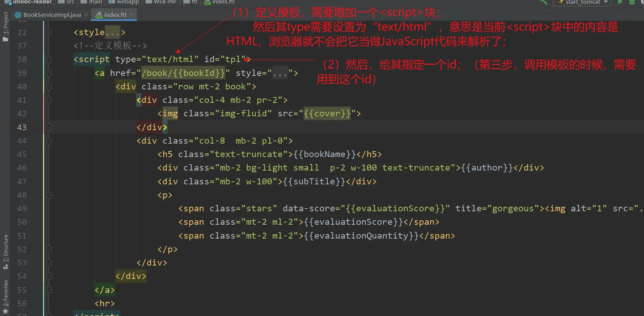Toggle the fold end marker on line 53
This screenshot has width=644, height=316.
(x=49, y=263)
